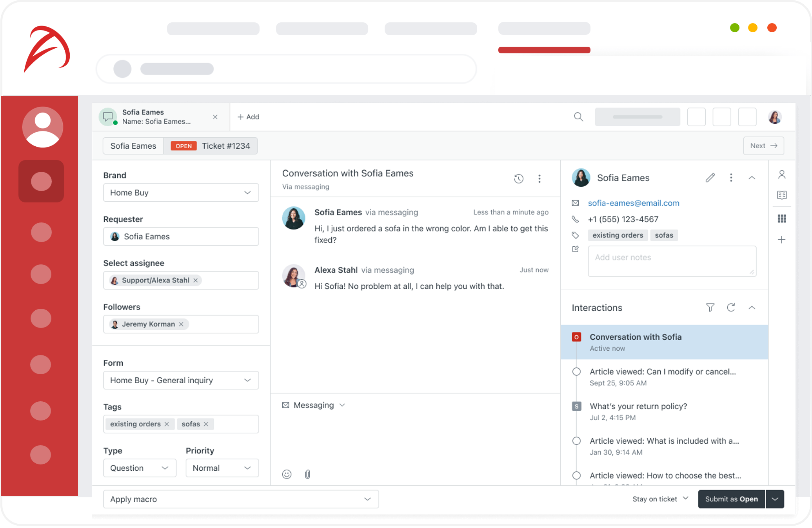Image resolution: width=812 pixels, height=528 pixels.
Task: Edit Sofia Eames profile with pencil icon
Action: click(710, 178)
